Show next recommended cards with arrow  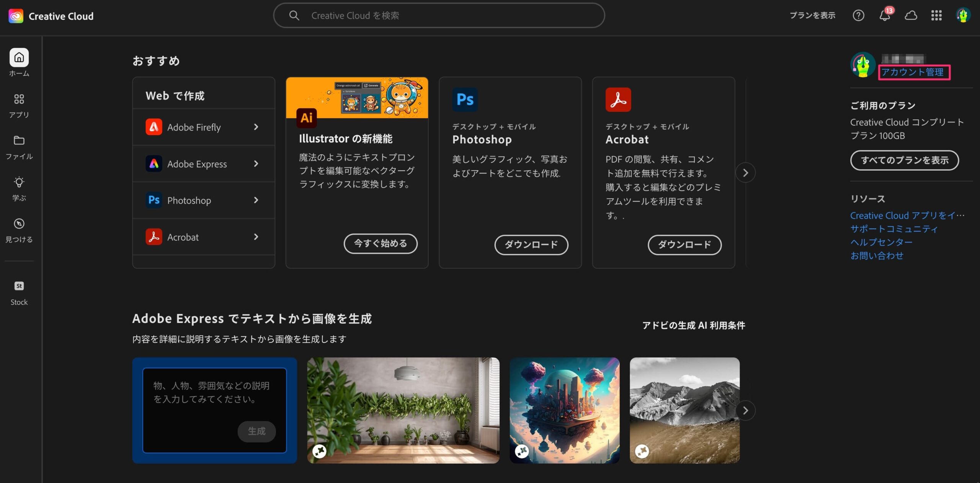(745, 173)
